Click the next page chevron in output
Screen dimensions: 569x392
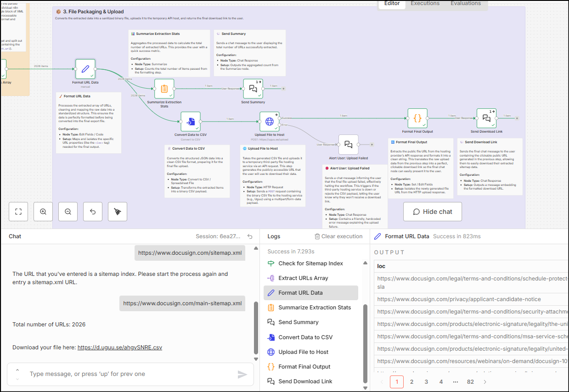point(485,382)
